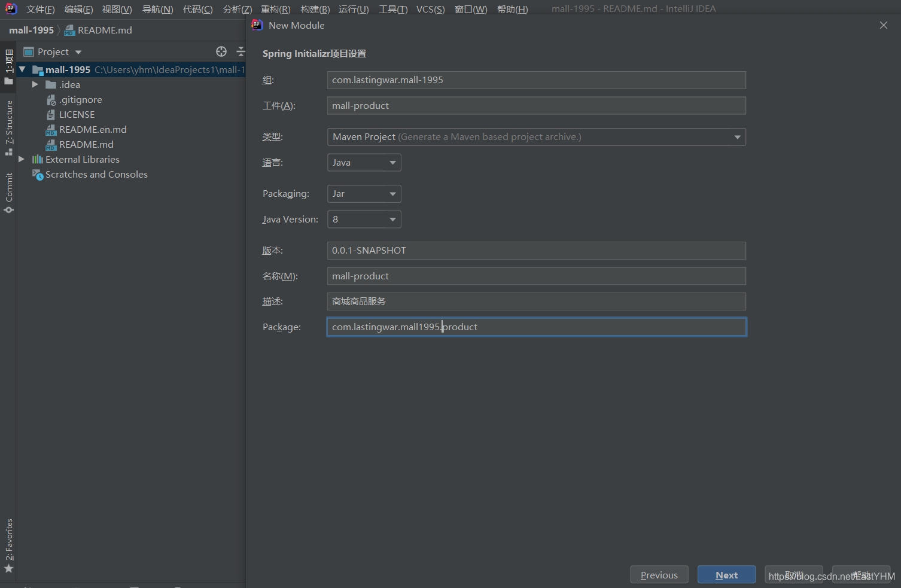Click the 组 group input field
This screenshot has height=588, width=901.
coord(536,80)
